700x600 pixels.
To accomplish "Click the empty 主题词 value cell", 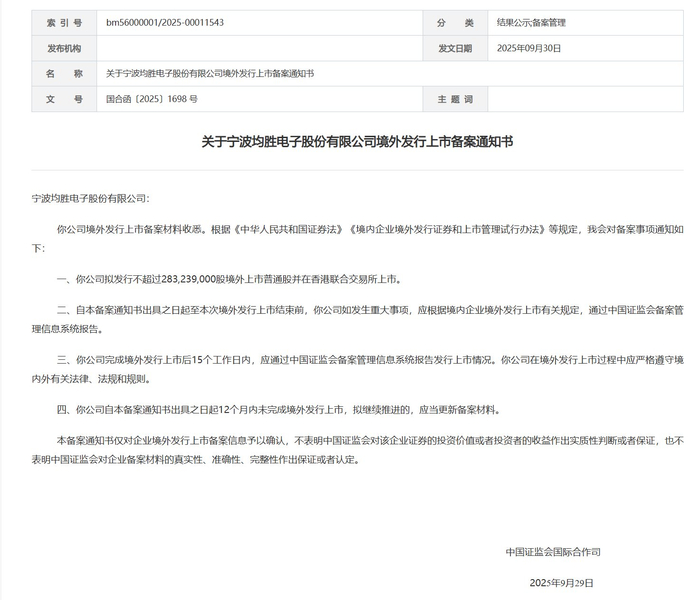I will click(586, 99).
